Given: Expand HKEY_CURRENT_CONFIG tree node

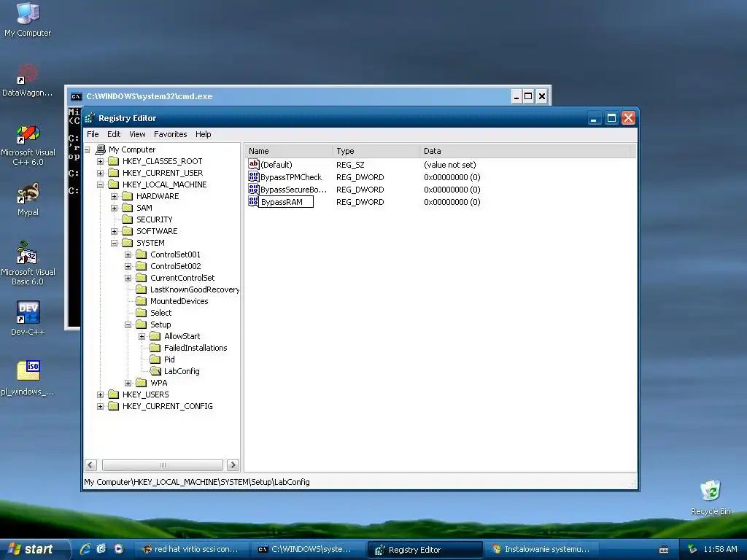Looking at the screenshot, I should (100, 406).
